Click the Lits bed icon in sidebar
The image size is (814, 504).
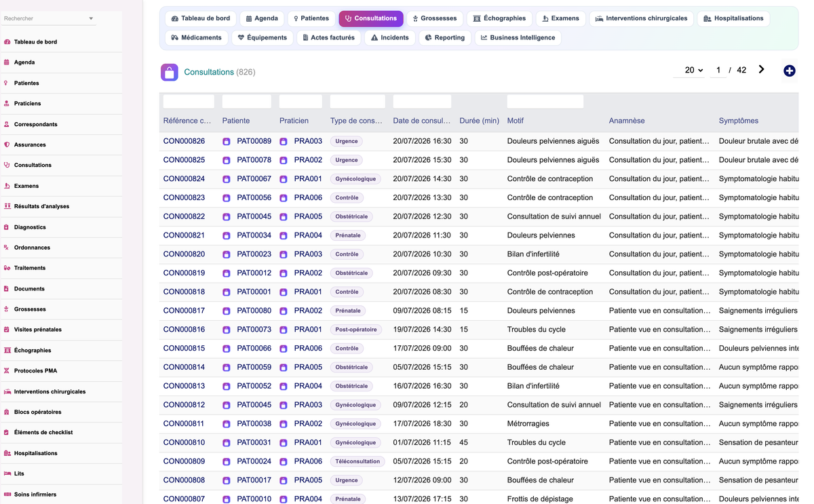(x=7, y=473)
